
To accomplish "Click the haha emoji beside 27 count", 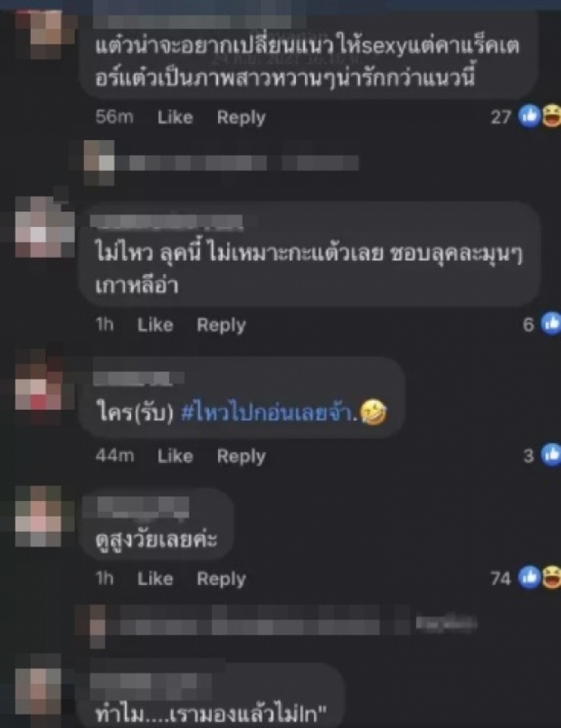I will [552, 116].
